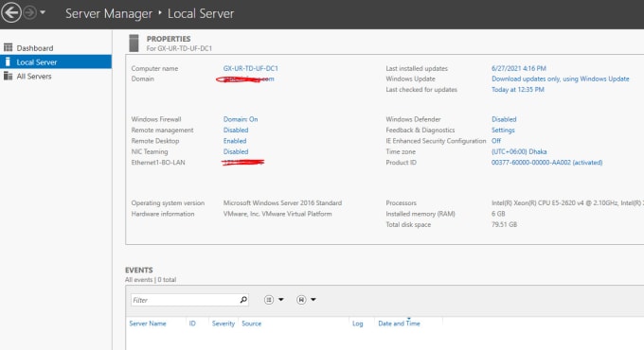Click the server icon beside PROPERTIES
Viewport: 644px width, 350px height.
point(134,44)
